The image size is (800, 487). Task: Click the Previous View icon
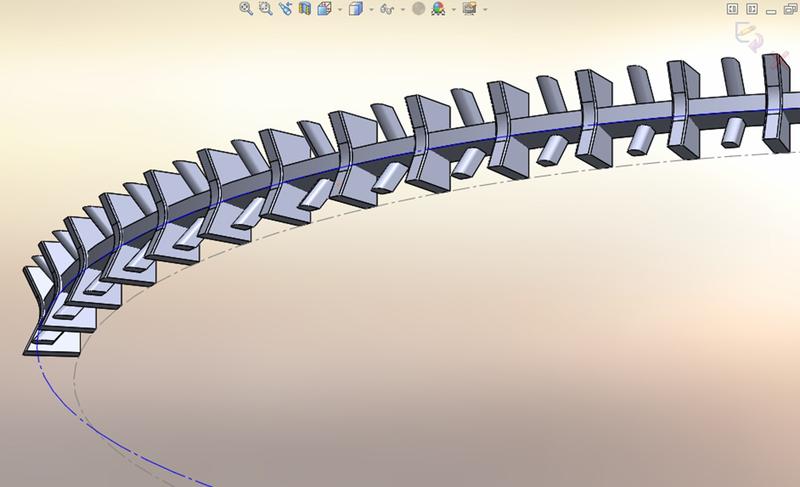tap(285, 9)
